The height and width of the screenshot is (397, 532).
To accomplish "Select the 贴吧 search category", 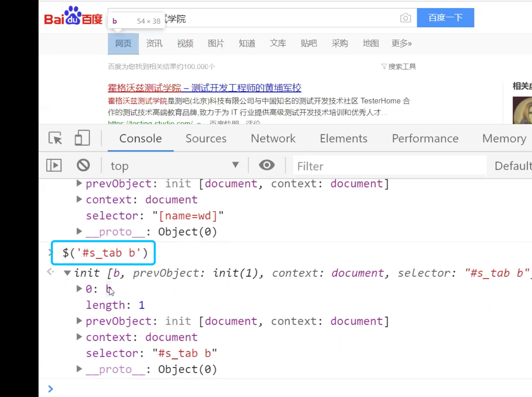I will pyautogui.click(x=309, y=43).
